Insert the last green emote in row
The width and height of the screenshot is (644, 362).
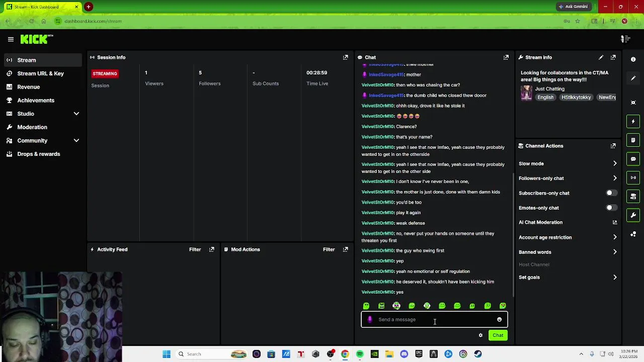click(x=503, y=306)
